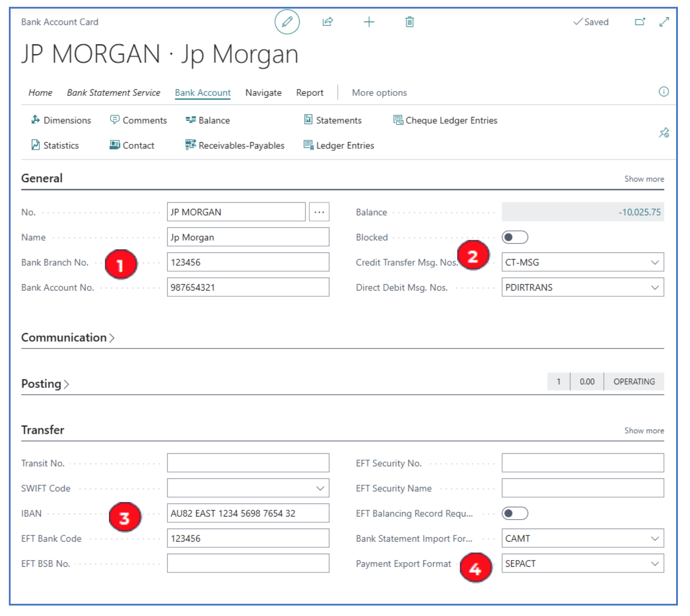The image size is (690, 616).
Task: Click More options in the menu bar
Action: tap(379, 93)
